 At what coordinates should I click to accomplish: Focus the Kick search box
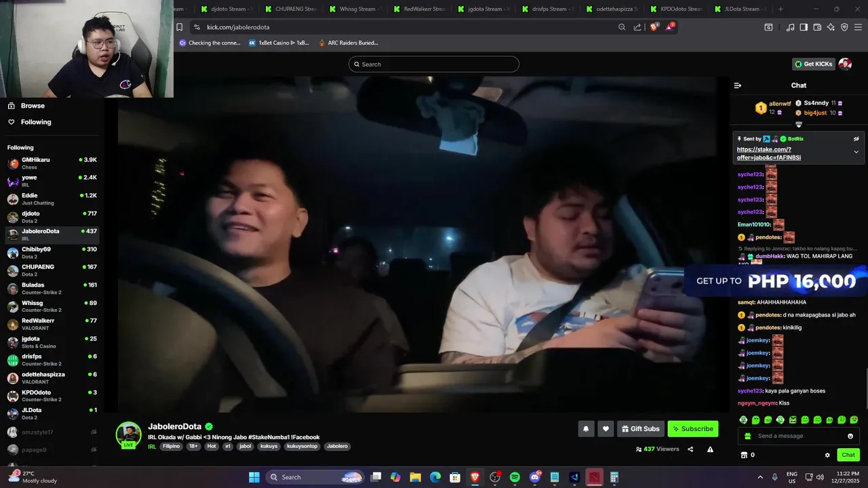(434, 64)
